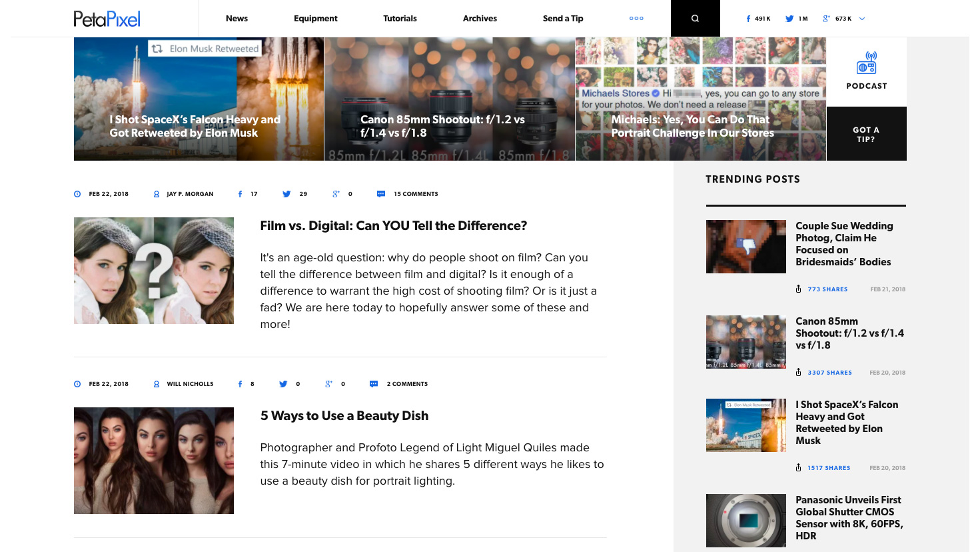Open Panasonic Global Shutter CMOS Sensor headline
This screenshot has width=980, height=552.
[x=849, y=518]
